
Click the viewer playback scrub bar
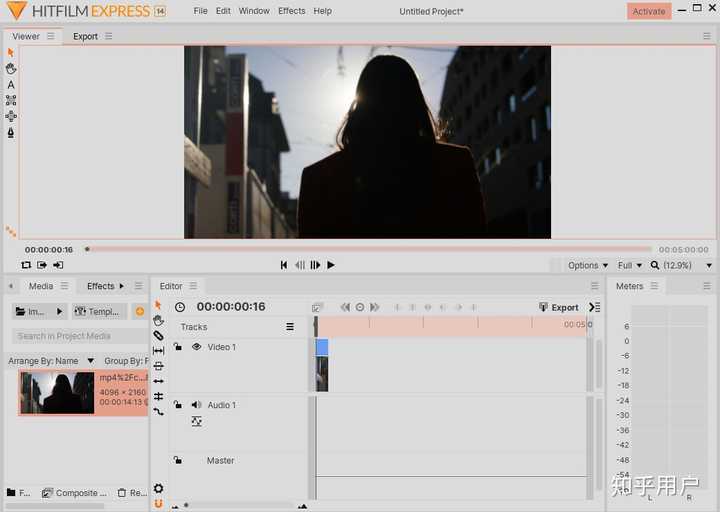[x=368, y=249]
